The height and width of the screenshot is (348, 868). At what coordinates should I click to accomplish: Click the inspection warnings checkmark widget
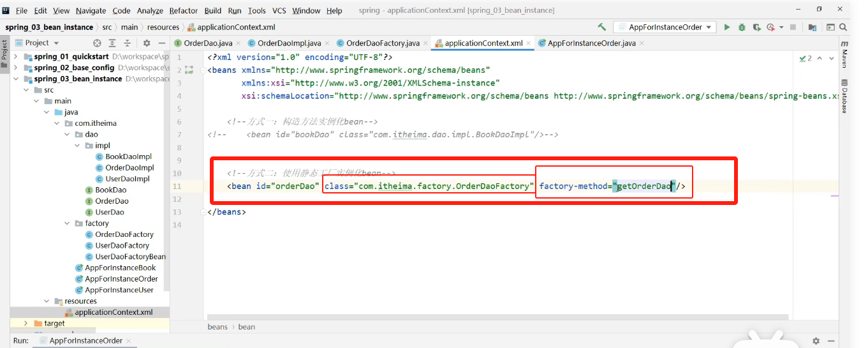pyautogui.click(x=805, y=58)
